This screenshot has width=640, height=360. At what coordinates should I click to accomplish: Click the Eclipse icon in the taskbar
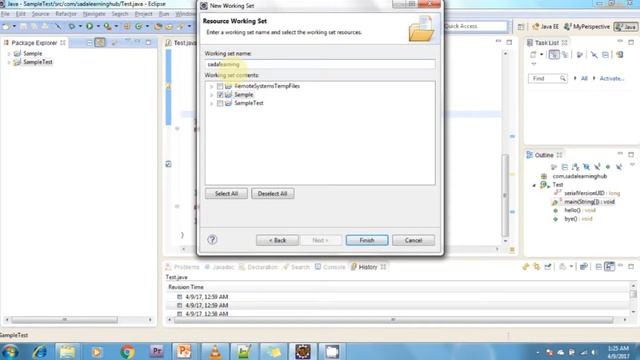303,351
